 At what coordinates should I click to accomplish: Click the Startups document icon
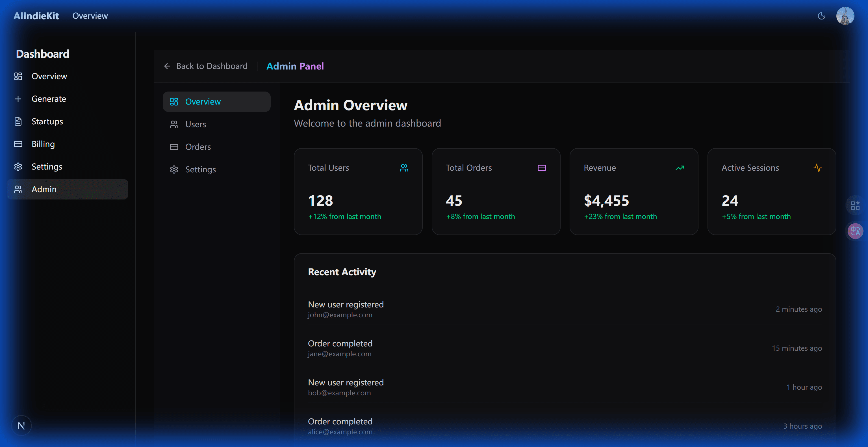[18, 121]
